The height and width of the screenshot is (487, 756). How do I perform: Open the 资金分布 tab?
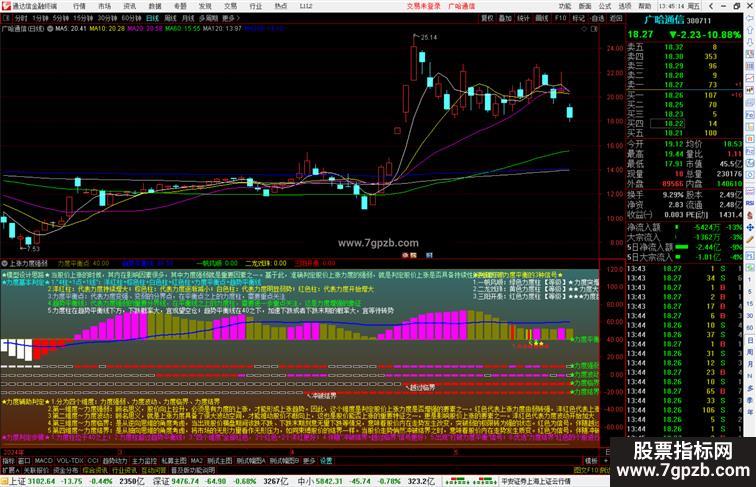coord(66,470)
